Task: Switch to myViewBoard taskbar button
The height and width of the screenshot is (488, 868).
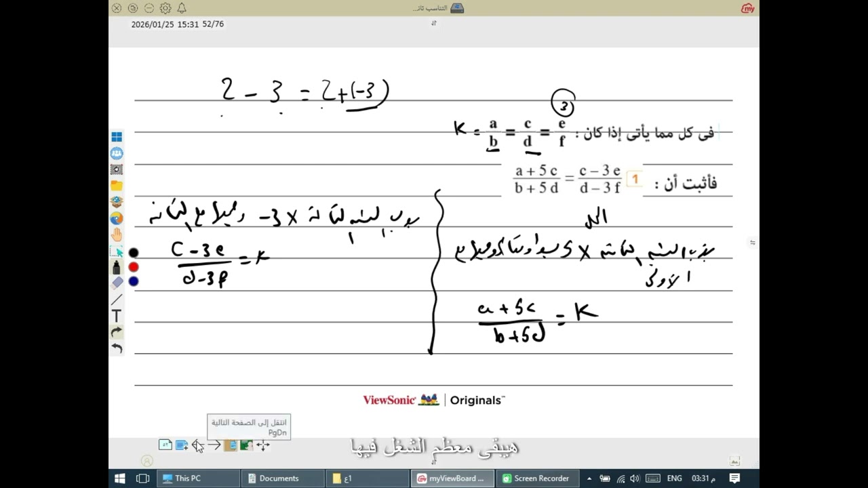Action: pyautogui.click(x=452, y=478)
